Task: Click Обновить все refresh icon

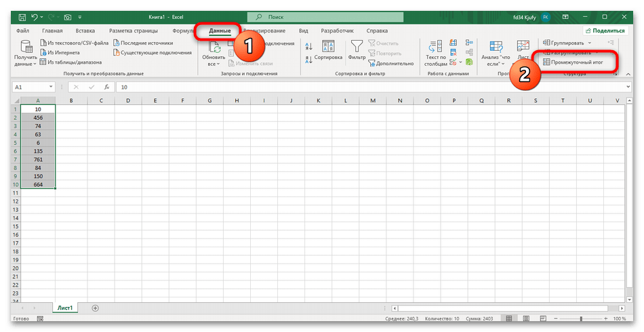Action: tap(214, 47)
